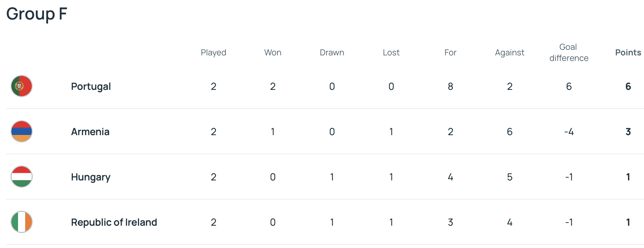The width and height of the screenshot is (644, 248).
Task: Click the Won column header
Action: click(x=273, y=53)
